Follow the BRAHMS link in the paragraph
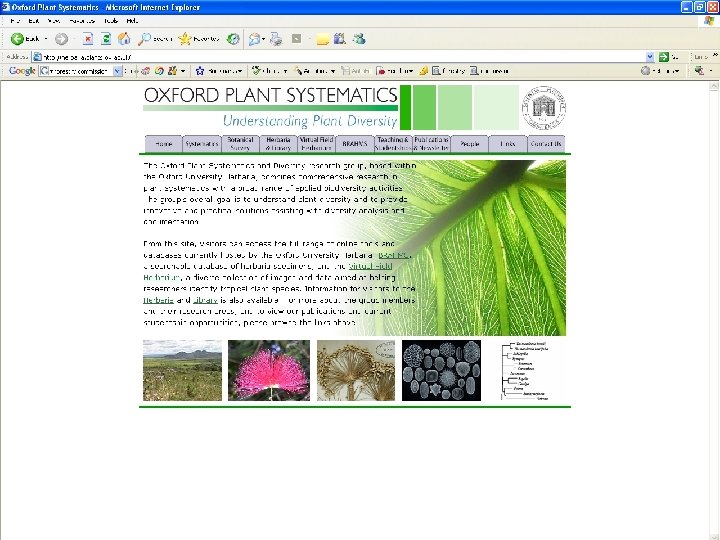Image resolution: width=720 pixels, height=540 pixels. point(394,255)
